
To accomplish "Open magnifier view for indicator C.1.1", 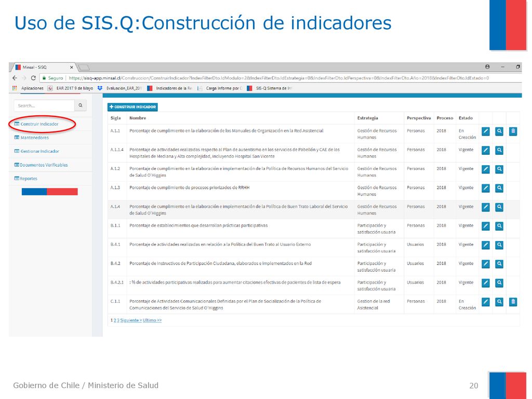I will 499,302.
